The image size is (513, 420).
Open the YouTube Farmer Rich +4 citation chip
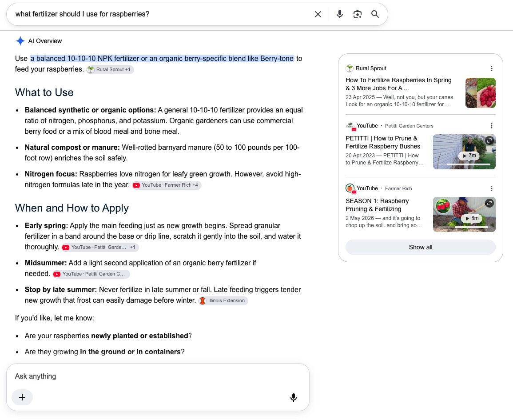tap(167, 185)
